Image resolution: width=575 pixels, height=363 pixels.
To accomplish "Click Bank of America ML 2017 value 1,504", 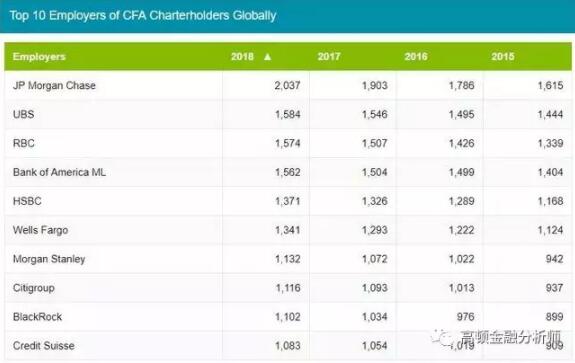I will pyautogui.click(x=375, y=172).
